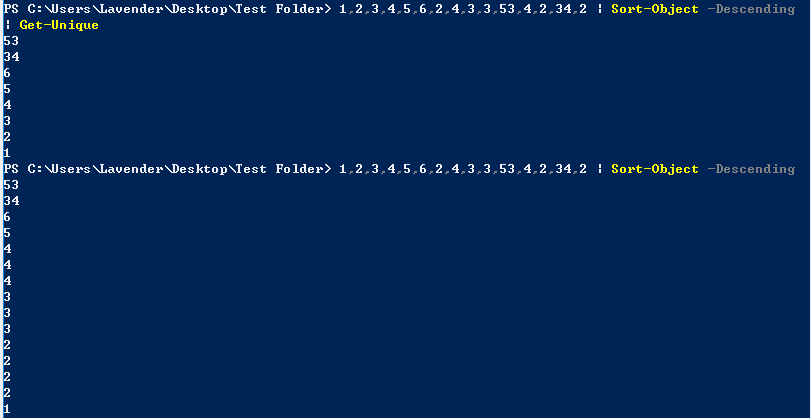Click 5 in the first output

tap(7, 89)
